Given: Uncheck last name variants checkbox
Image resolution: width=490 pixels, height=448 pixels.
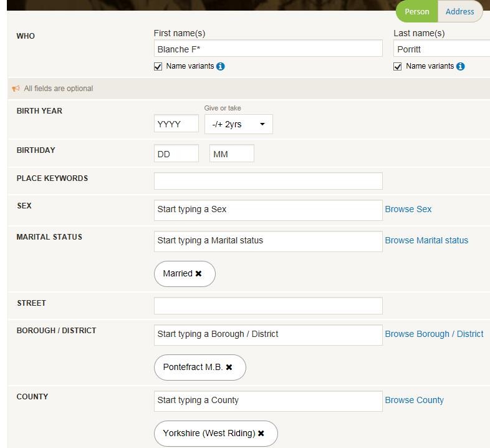Looking at the screenshot, I should pyautogui.click(x=398, y=67).
